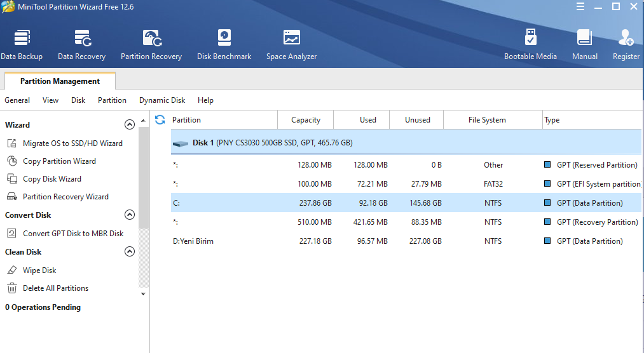Click the sidebar scroll up arrow
644x353 pixels.
[143, 121]
